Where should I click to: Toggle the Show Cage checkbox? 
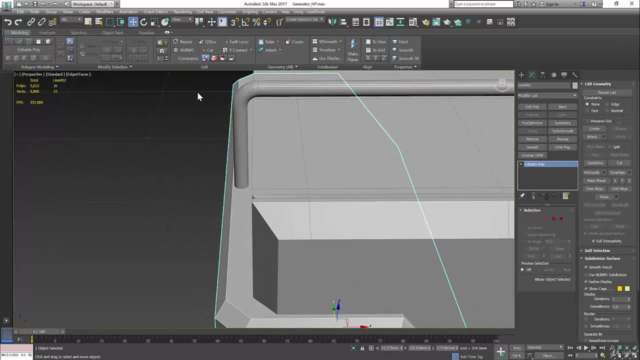tap(586, 289)
